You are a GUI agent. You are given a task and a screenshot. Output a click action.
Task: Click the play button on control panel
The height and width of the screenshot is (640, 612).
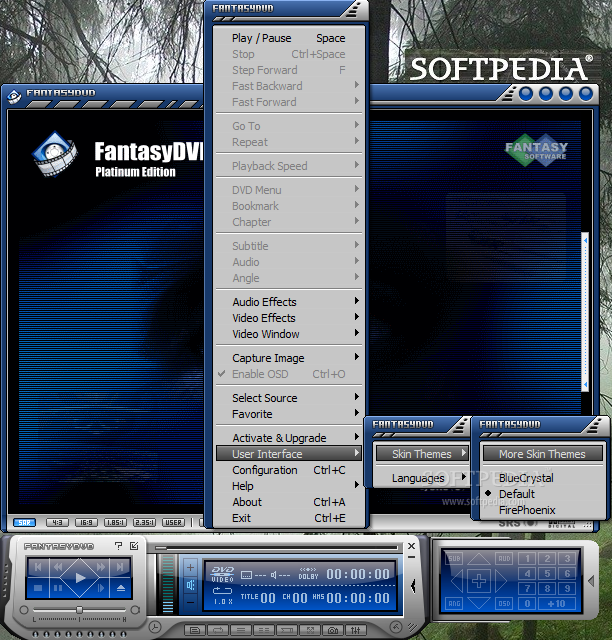(80, 578)
